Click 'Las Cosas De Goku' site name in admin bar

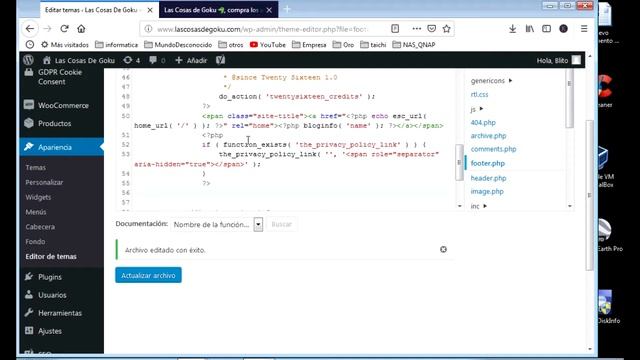point(79,60)
